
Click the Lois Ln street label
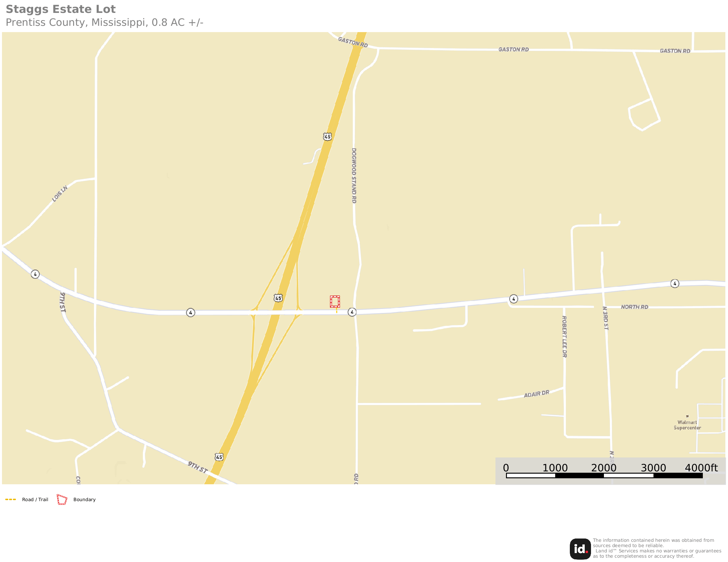tap(60, 194)
